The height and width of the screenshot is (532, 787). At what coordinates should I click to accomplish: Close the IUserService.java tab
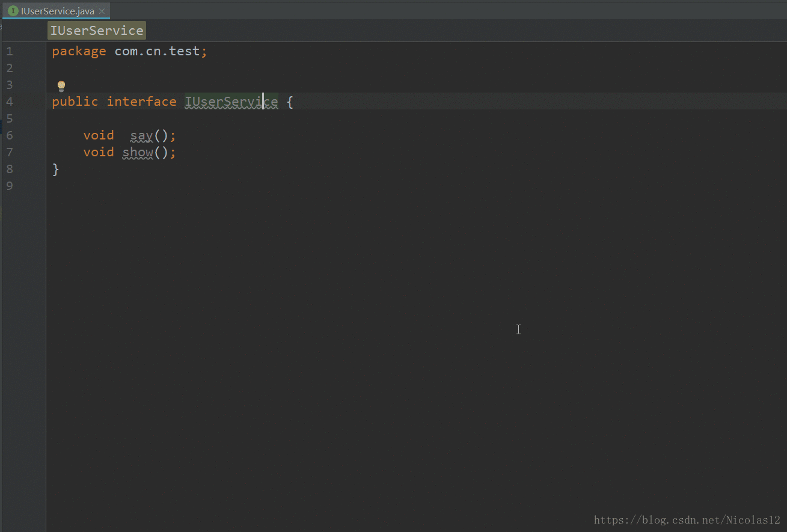(x=102, y=11)
